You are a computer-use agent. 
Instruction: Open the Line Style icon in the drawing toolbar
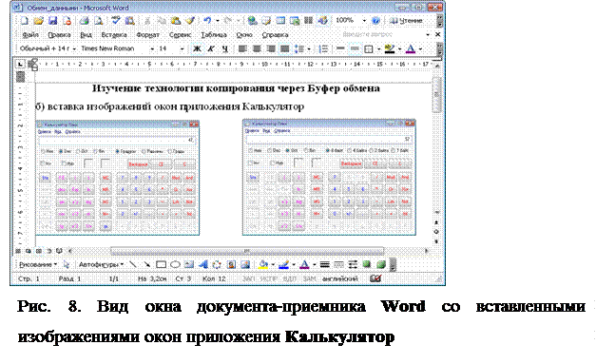point(324,264)
